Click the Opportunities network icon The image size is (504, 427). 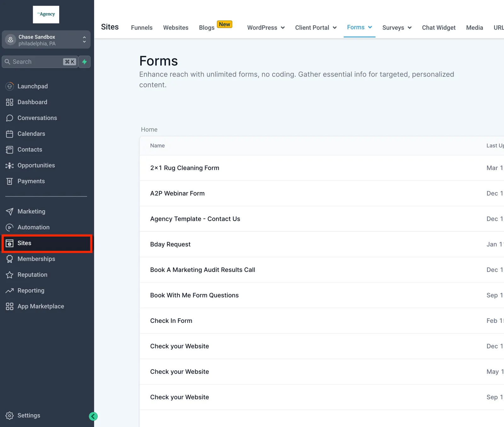click(10, 165)
